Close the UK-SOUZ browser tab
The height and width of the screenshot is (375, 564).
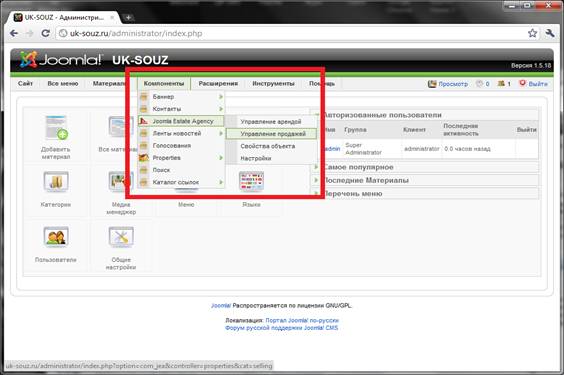pyautogui.click(x=112, y=17)
